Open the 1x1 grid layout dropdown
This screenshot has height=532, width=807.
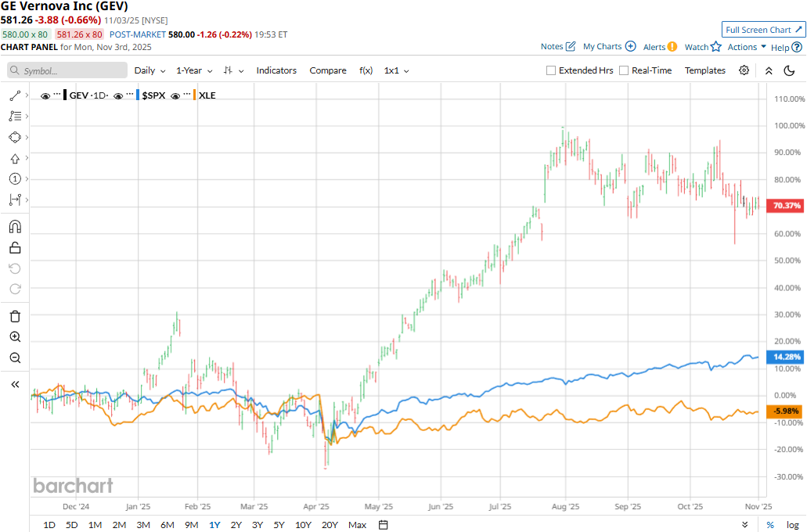pyautogui.click(x=397, y=70)
